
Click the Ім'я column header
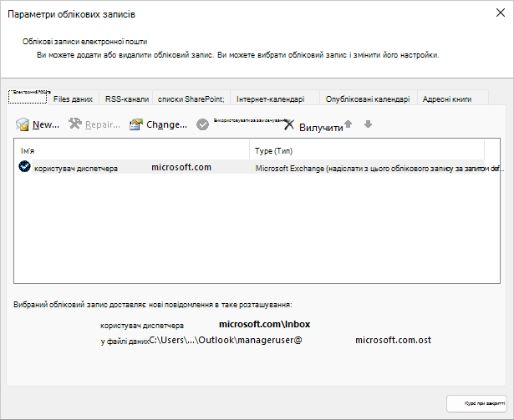click(x=131, y=150)
